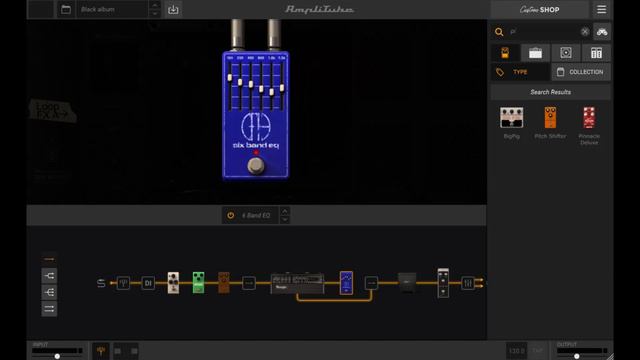Select the amp head in signal chain
Screen dimensions: 640x360
tap(298, 283)
